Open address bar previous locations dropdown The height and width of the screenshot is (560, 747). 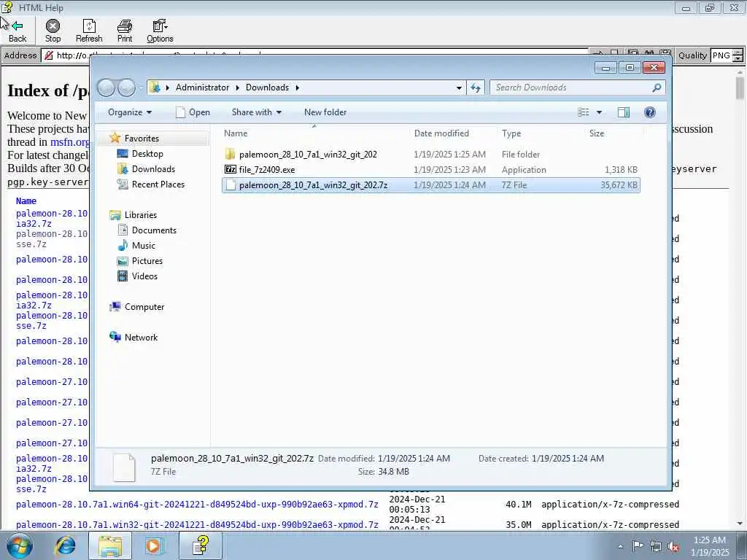[x=459, y=87]
